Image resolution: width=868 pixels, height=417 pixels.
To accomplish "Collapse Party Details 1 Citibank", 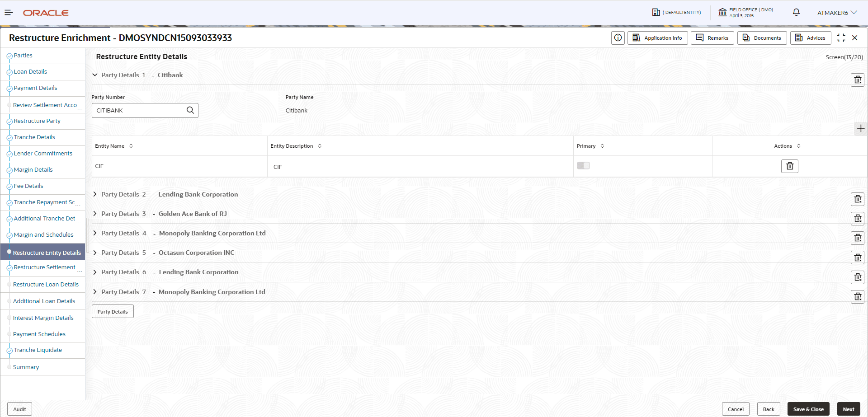I will coord(95,75).
